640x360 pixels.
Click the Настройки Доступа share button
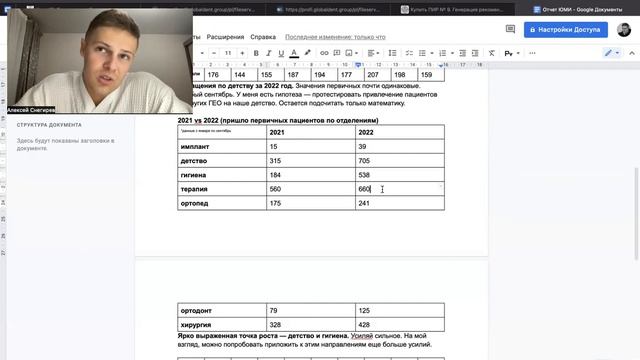point(566,30)
